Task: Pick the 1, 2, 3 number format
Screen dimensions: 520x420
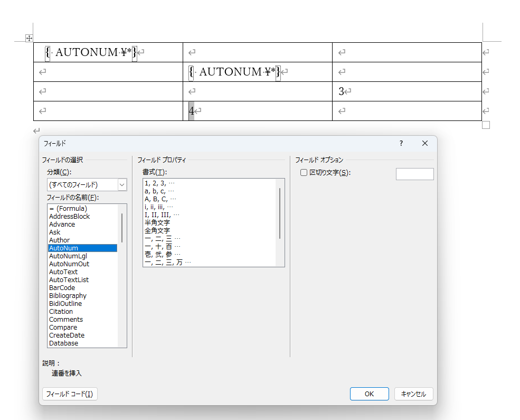Action: [x=159, y=183]
